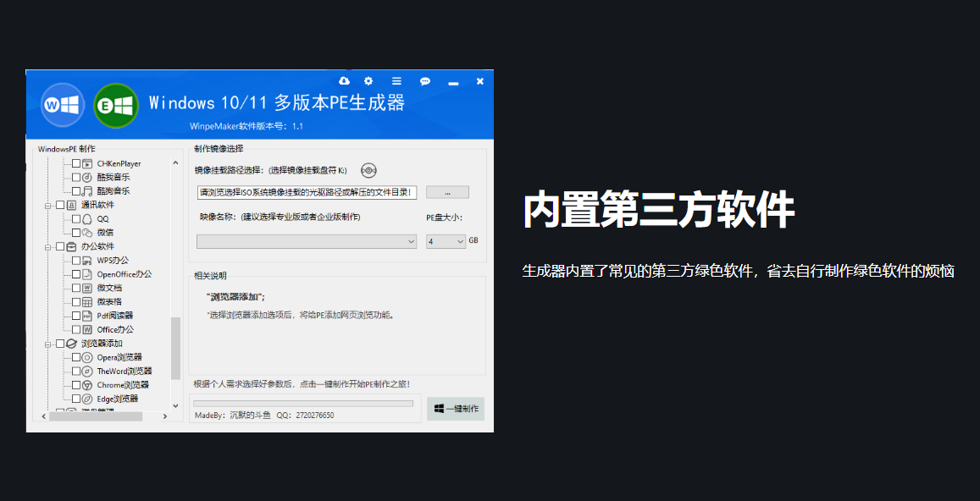Click the TheWord浏览器 icon
Image resolution: width=980 pixels, height=501 pixels.
(87, 371)
